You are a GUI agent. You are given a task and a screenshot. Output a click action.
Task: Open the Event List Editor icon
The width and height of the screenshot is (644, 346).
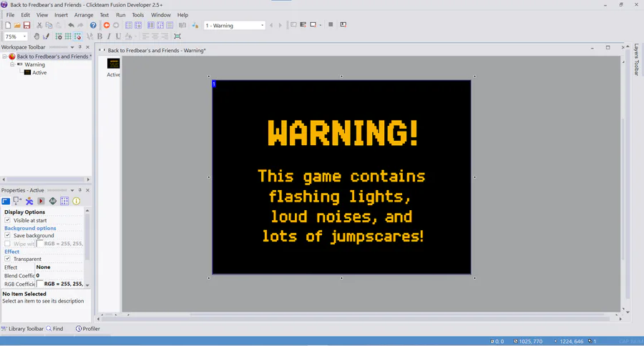(x=170, y=26)
